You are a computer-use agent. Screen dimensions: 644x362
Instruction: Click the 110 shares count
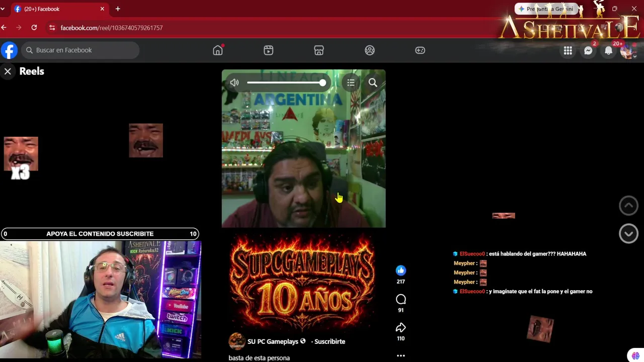tap(400, 338)
